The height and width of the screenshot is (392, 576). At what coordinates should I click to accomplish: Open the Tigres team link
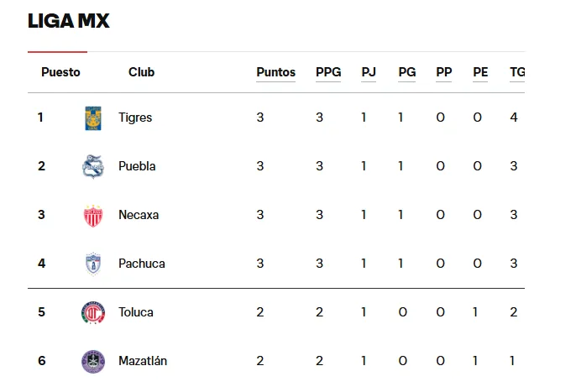[x=135, y=118]
